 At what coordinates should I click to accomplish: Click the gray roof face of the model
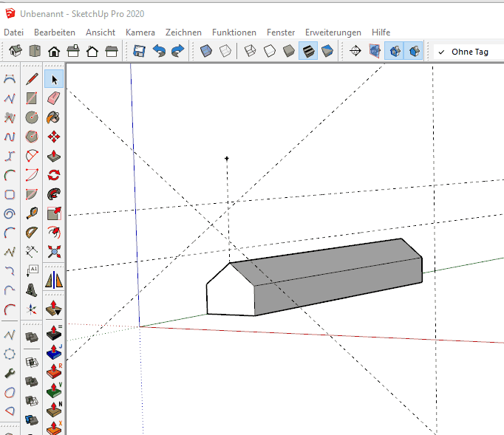tap(325, 260)
